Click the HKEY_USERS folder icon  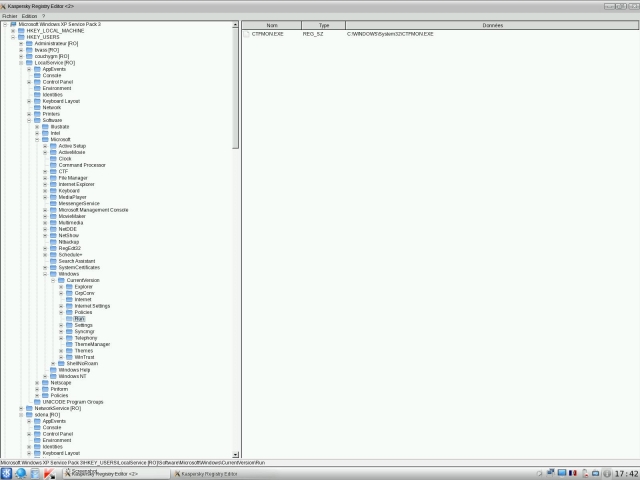click(x=21, y=37)
